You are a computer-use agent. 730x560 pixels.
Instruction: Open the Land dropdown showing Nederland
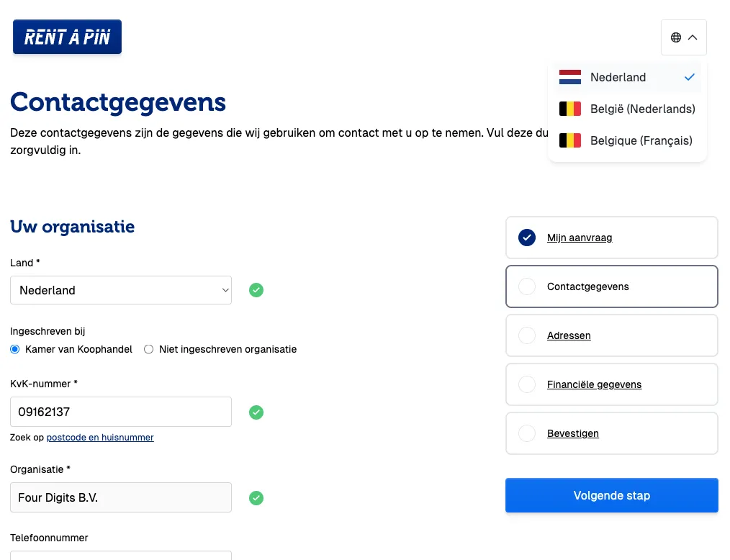(x=120, y=290)
